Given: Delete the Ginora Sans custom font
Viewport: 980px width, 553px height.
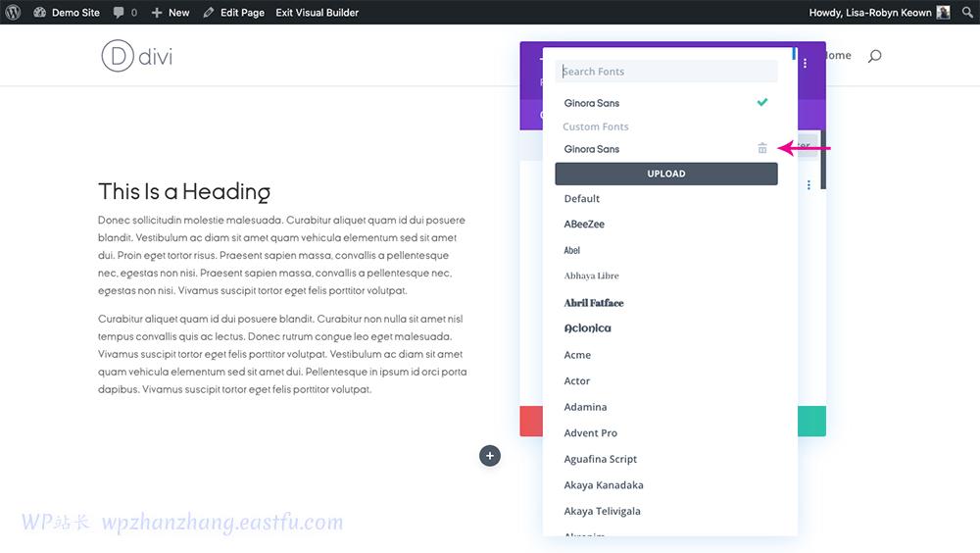Looking at the screenshot, I should point(761,148).
